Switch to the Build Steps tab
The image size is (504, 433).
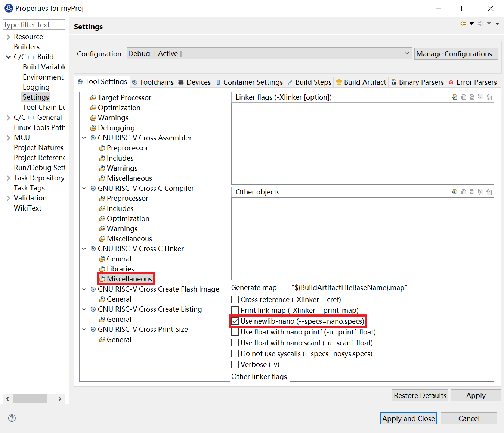click(x=310, y=82)
